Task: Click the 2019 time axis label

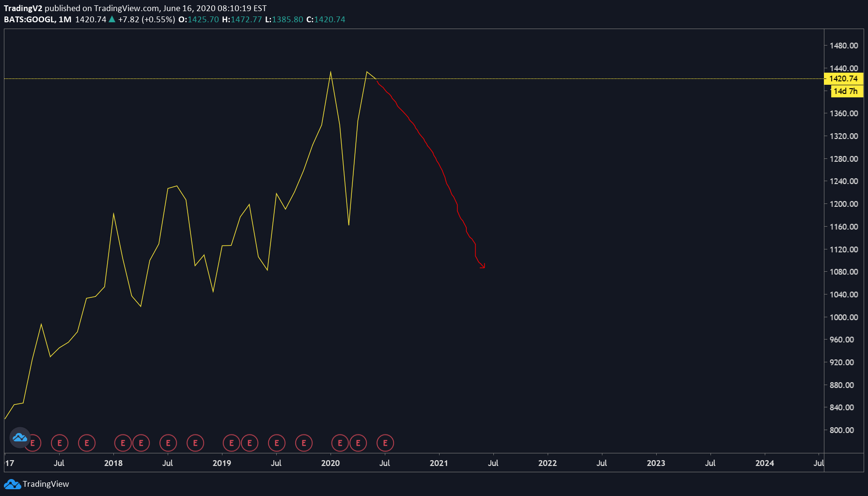Action: point(222,463)
